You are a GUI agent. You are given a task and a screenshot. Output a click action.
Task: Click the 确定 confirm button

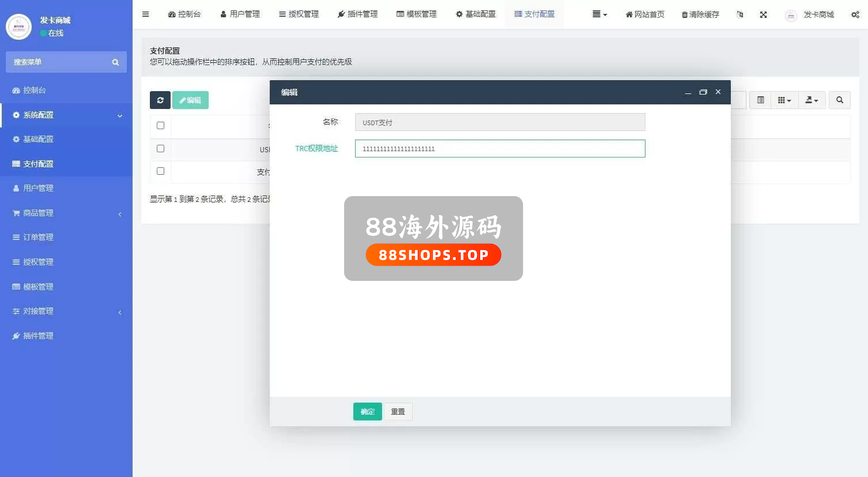[367, 412]
